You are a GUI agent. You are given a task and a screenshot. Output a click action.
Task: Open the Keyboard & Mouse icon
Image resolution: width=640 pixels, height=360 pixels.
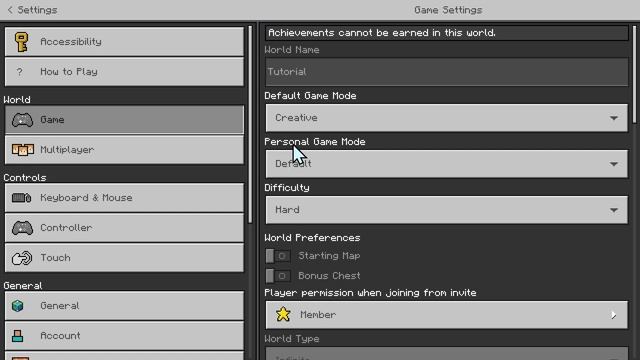(x=21, y=198)
